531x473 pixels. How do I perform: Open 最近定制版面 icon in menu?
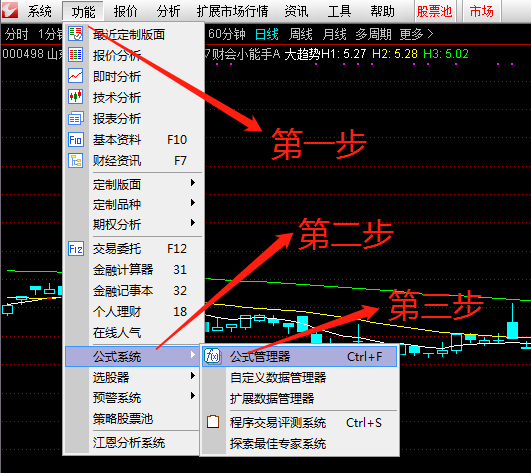(x=76, y=34)
